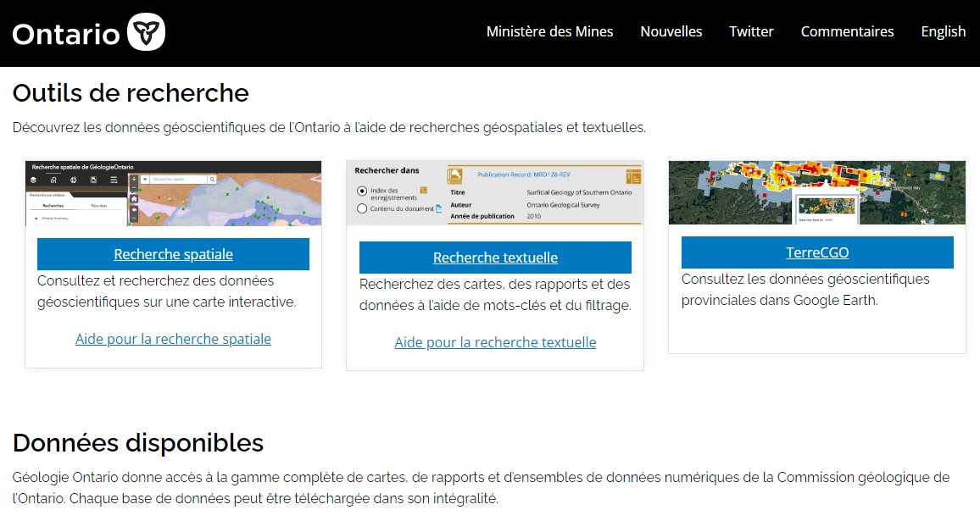
Task: Click the blue document icon next to Contenu du document
Action: pos(438,208)
